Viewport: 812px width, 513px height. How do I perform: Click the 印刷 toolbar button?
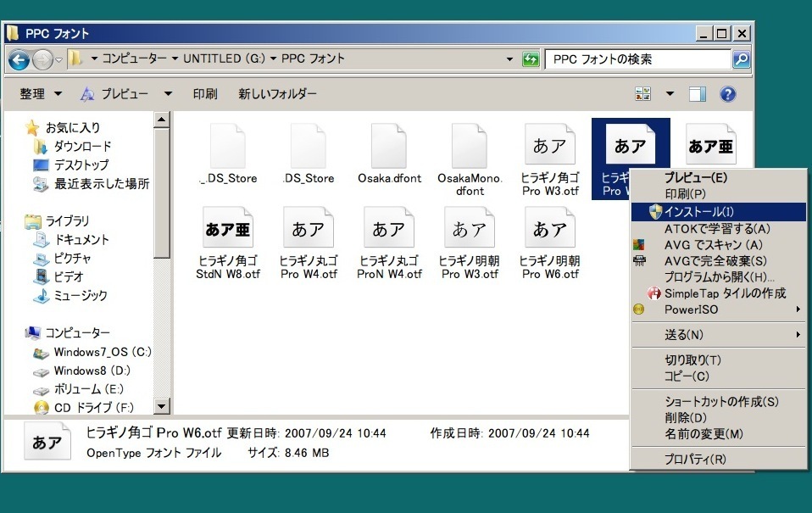coord(204,94)
